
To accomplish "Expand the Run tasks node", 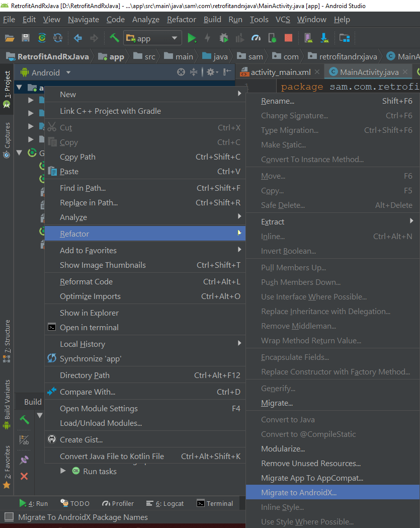I will point(63,471).
